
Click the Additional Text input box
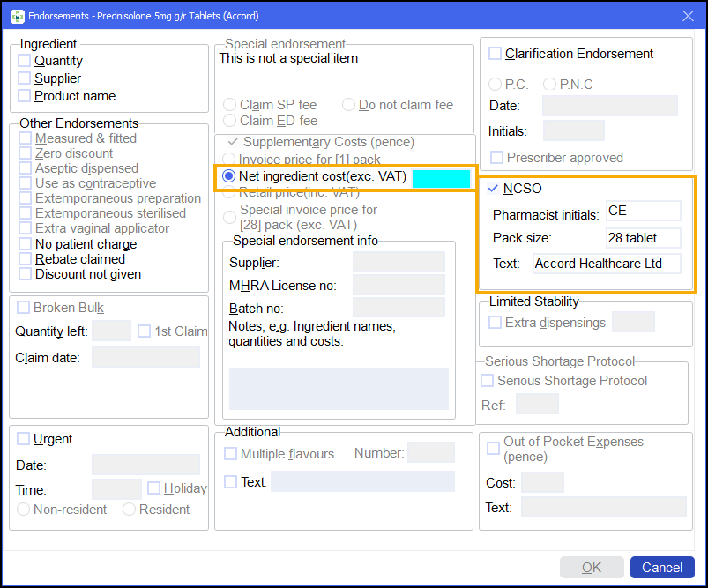click(x=362, y=481)
